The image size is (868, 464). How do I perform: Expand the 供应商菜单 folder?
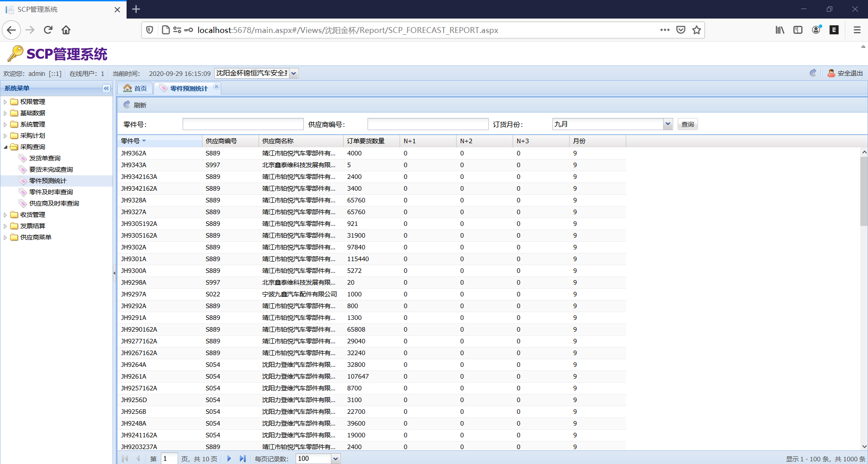pyautogui.click(x=5, y=238)
